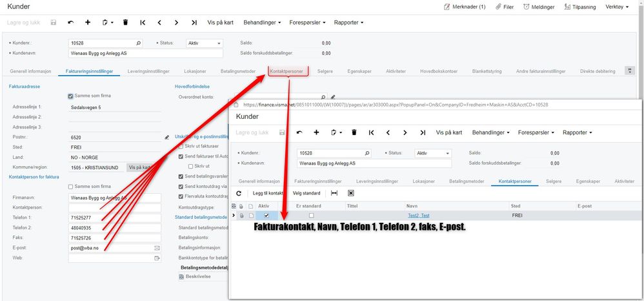Image resolution: width=644 pixels, height=301 pixels.
Task: Add new customer with plus in main toolbar
Action: tap(88, 23)
